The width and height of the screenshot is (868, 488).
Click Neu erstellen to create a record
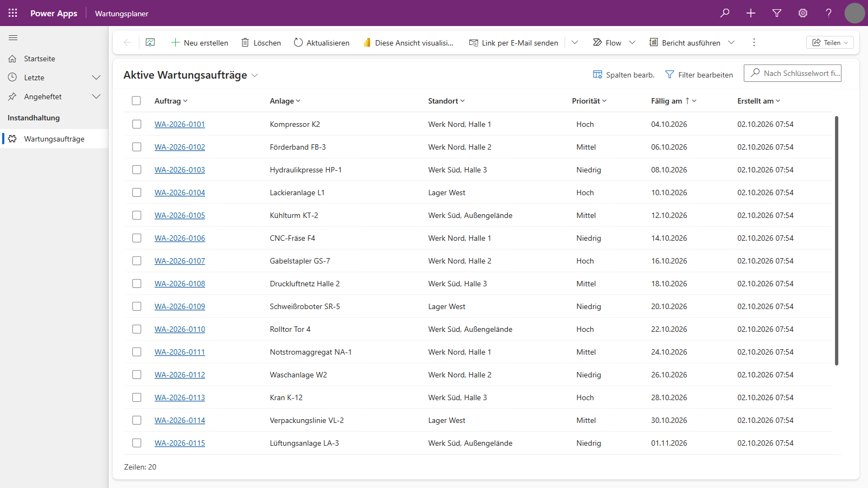point(200,42)
